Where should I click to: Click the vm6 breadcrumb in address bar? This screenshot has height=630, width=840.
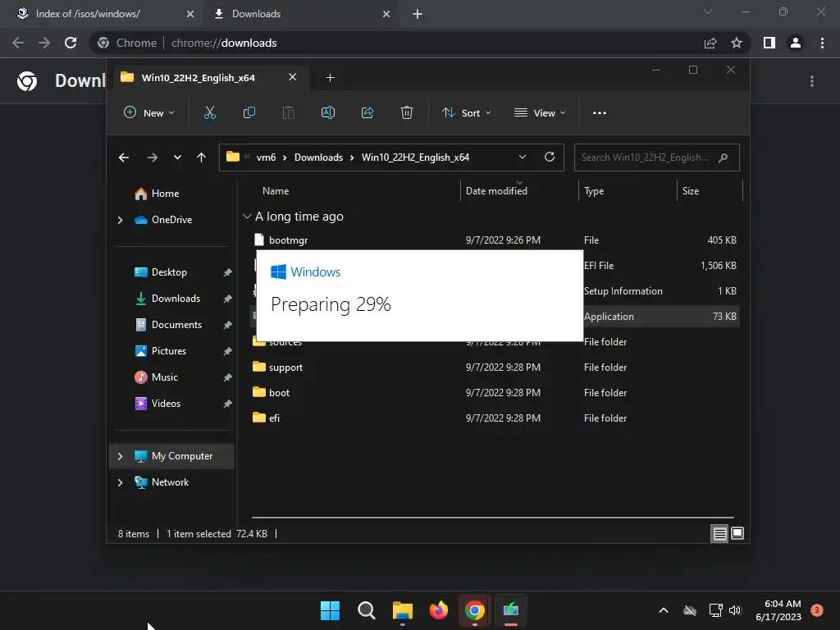tap(267, 157)
